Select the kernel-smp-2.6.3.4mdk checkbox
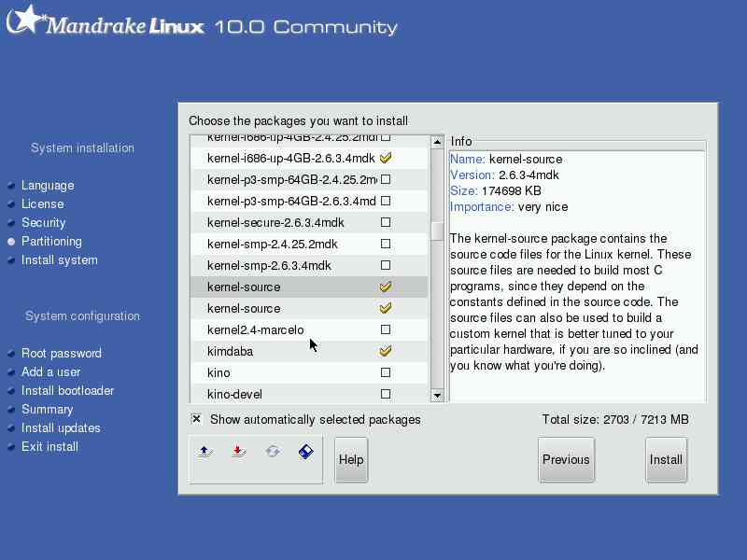The height and width of the screenshot is (560, 747). point(386,265)
